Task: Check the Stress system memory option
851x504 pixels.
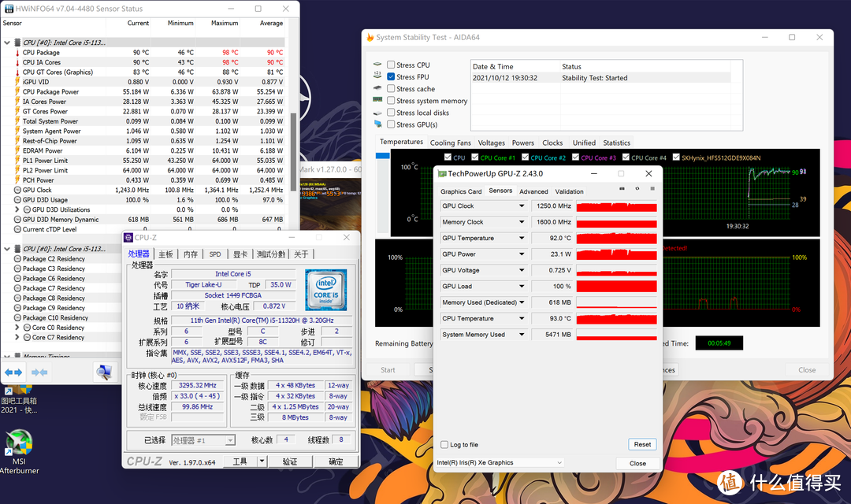Action: (x=391, y=100)
